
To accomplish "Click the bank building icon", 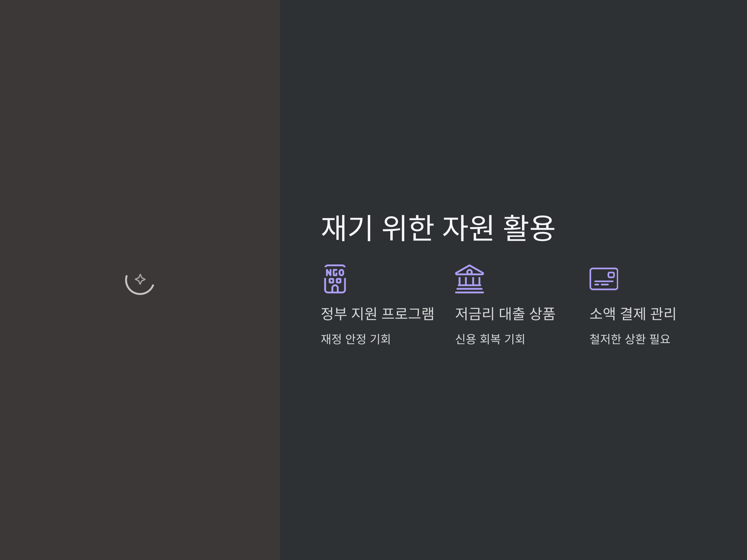I will click(469, 279).
